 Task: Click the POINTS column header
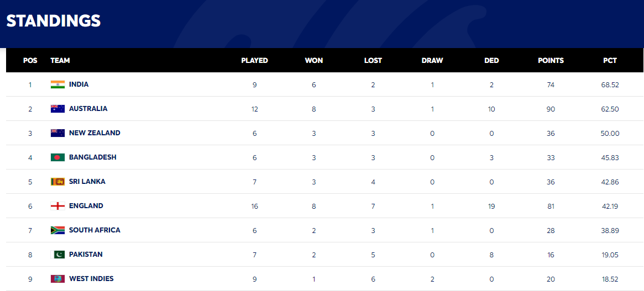tap(551, 60)
